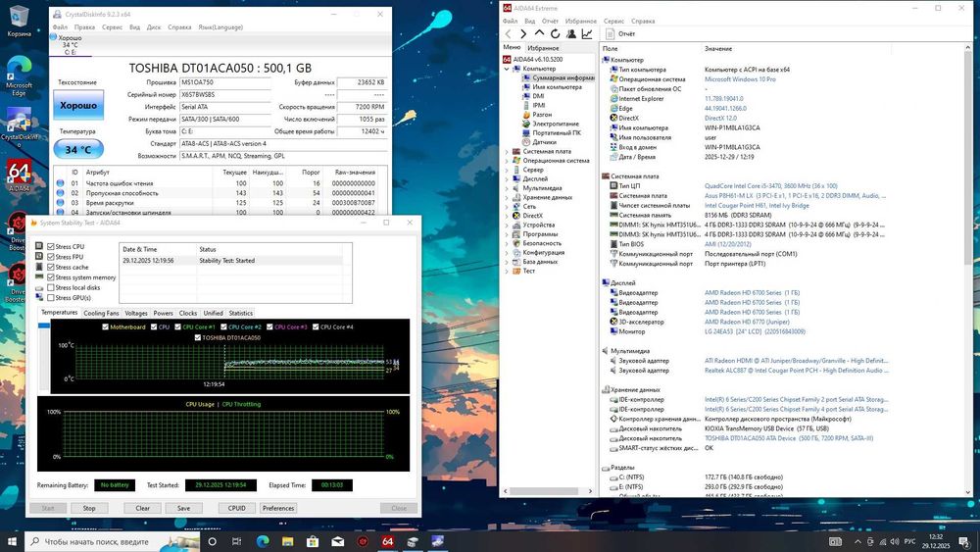Open Task View on the taskbar
The width and height of the screenshot is (980, 552).
tap(236, 541)
